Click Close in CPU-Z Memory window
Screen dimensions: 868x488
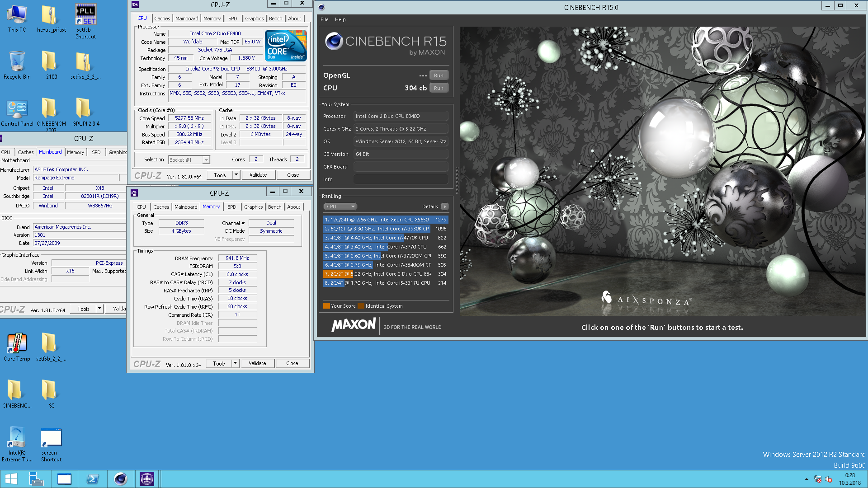[292, 363]
